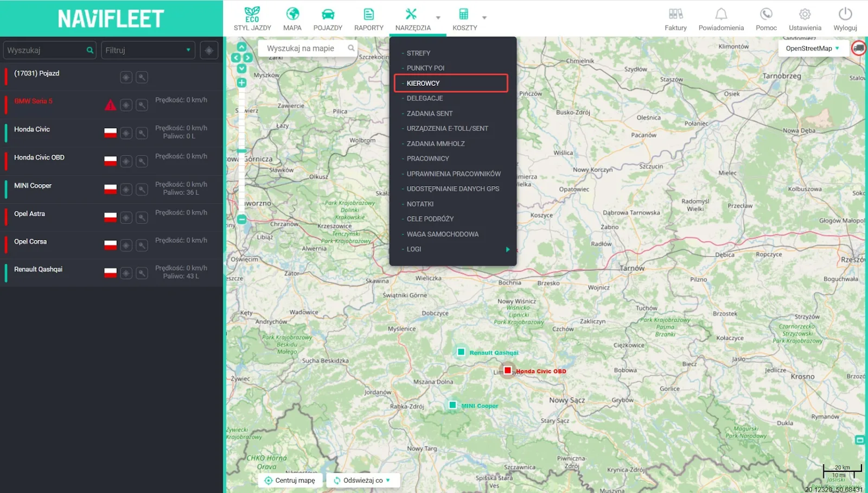Open the Raporty section

point(368,19)
